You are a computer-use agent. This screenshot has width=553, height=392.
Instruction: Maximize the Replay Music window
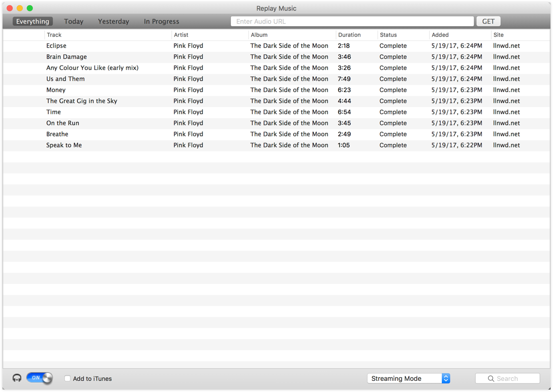[30, 8]
